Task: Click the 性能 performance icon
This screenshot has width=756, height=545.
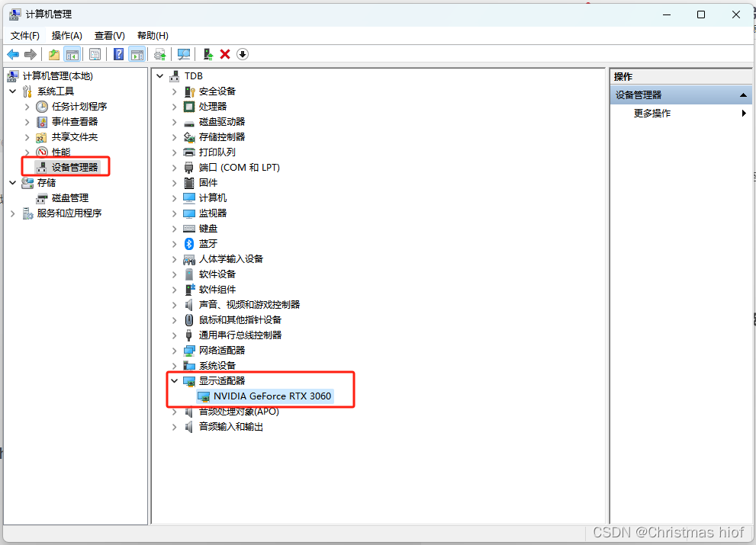Action: pos(42,152)
